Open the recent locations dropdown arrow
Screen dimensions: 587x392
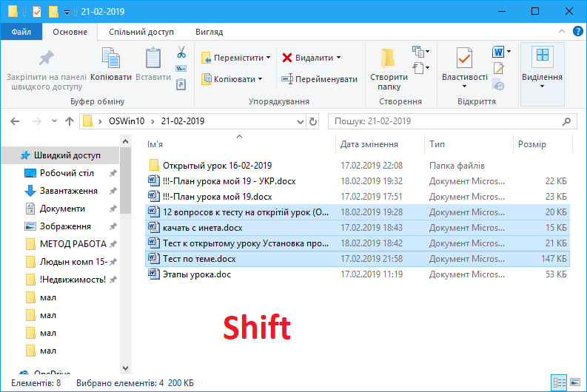click(x=54, y=121)
